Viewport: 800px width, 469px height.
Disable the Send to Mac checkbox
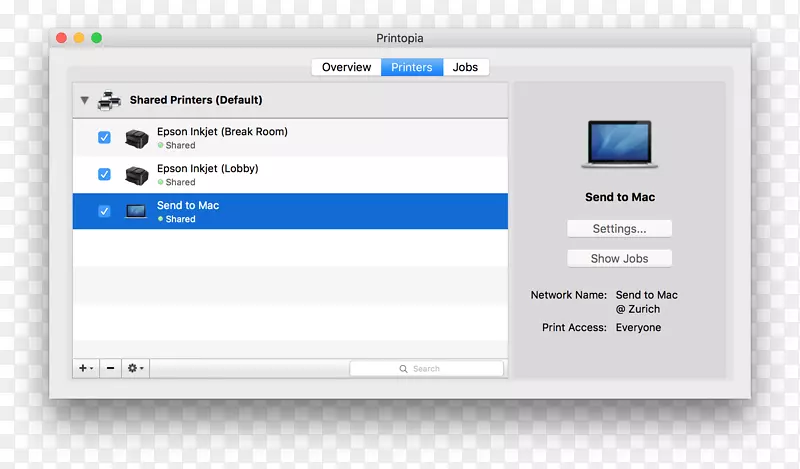[104, 212]
